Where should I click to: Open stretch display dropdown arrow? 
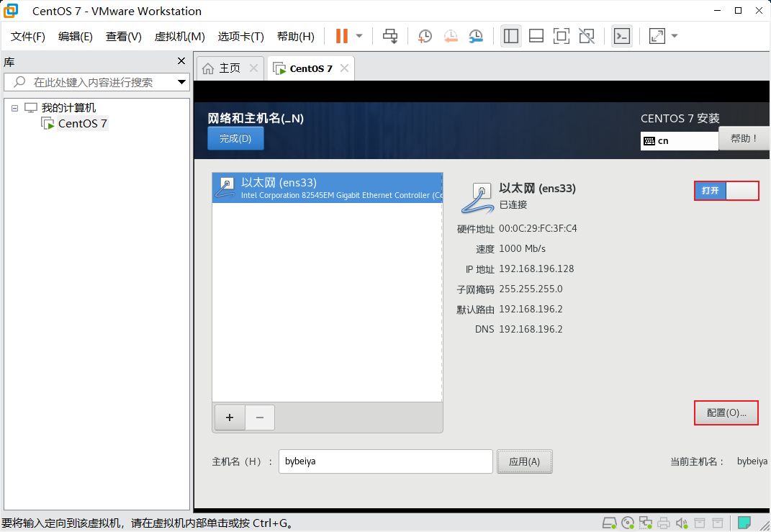click(675, 36)
